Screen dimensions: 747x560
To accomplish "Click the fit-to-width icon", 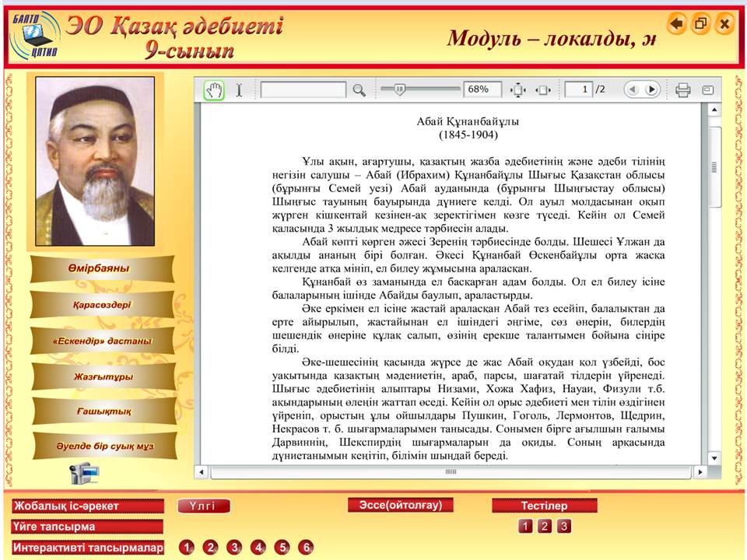I will tap(542, 89).
